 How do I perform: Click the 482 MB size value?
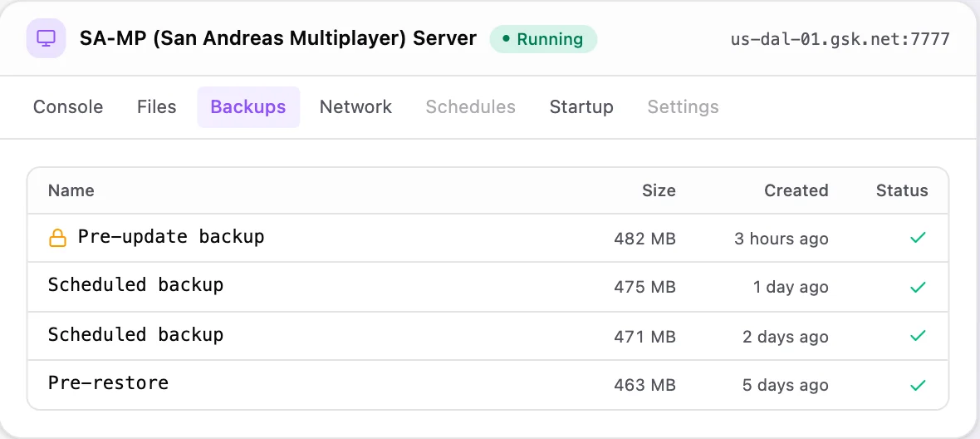[644, 239]
